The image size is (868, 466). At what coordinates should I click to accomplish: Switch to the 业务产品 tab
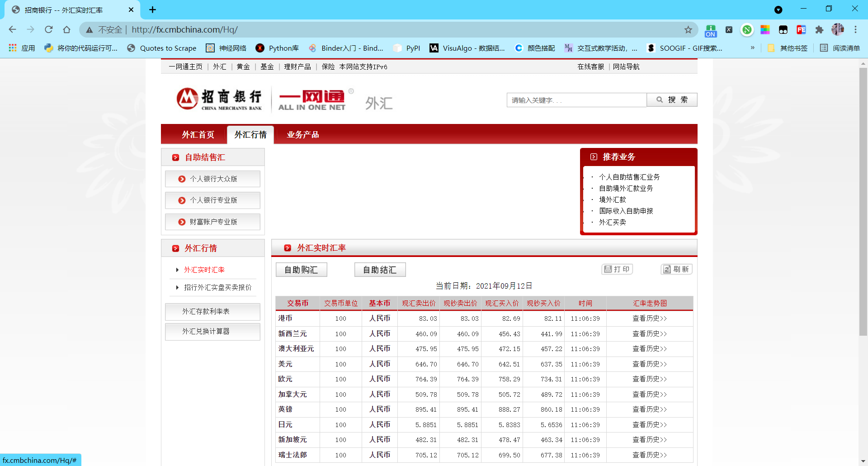(x=303, y=135)
